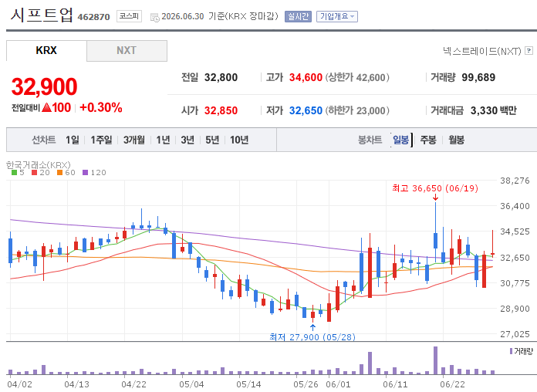Screen dimensions: 537x392
Task: Click the +0.30% change rate
Action: click(x=100, y=107)
